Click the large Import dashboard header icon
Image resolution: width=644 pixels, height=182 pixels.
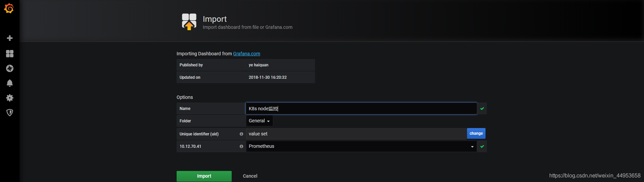[189, 22]
